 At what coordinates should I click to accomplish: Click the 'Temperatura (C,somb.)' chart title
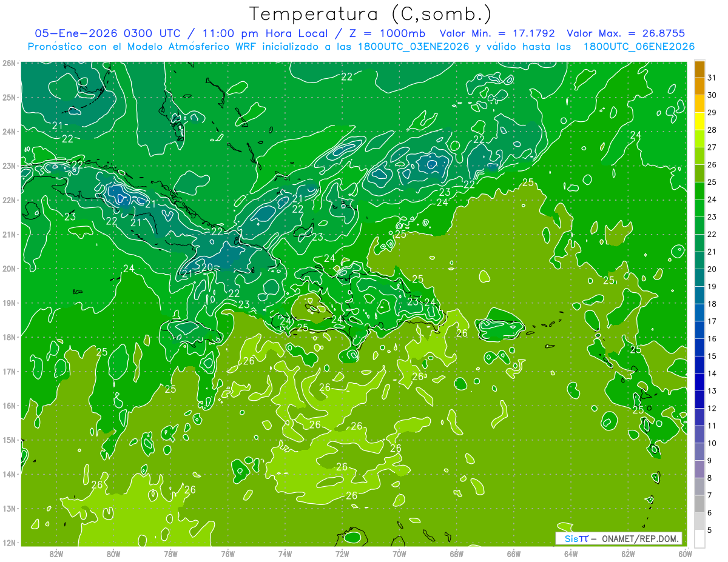point(371,13)
